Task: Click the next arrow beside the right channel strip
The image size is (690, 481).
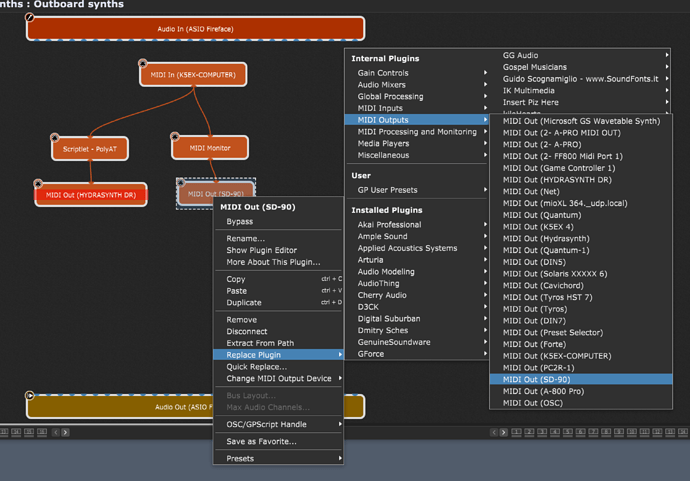Action: (504, 433)
